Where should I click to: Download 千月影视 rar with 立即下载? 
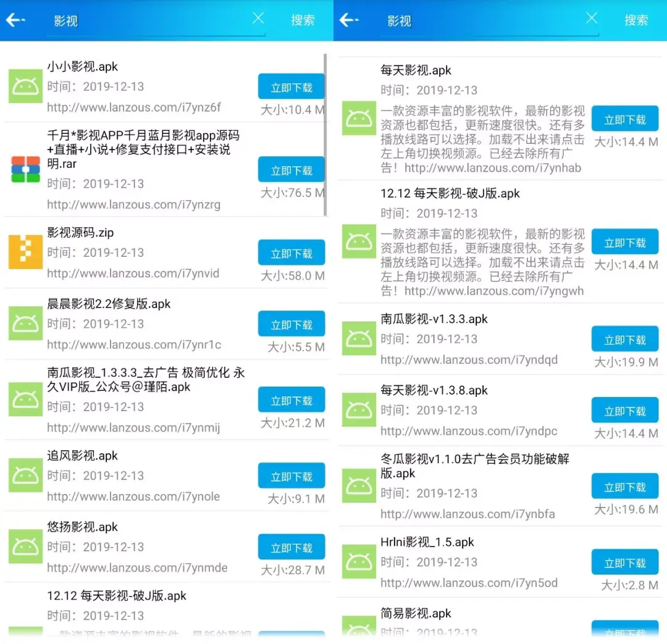pyautogui.click(x=292, y=169)
